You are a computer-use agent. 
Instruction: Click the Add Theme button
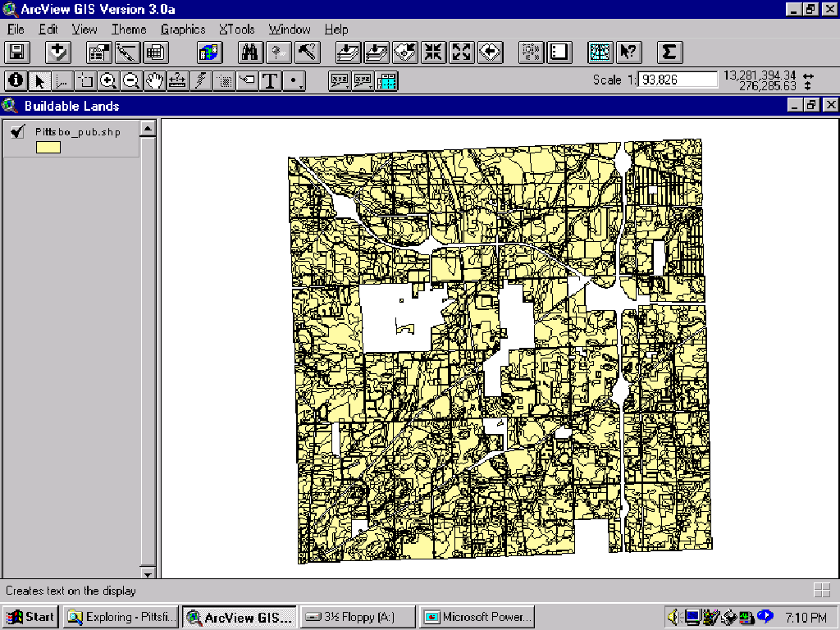point(58,52)
